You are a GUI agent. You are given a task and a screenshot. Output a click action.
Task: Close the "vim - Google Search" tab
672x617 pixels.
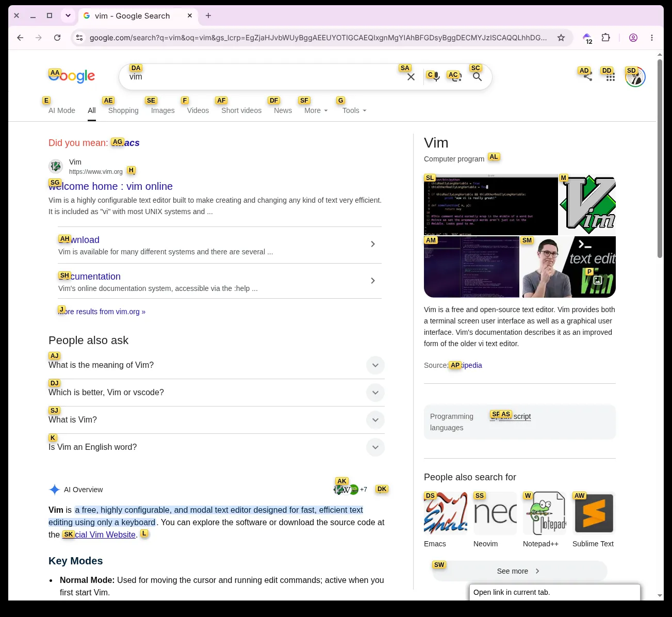[x=190, y=15]
